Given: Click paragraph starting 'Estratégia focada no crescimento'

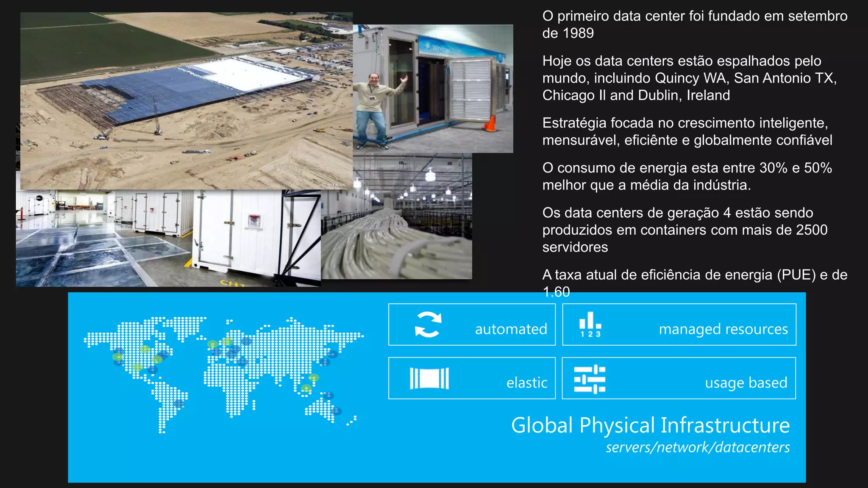Looking at the screenshot, I should pyautogui.click(x=687, y=131).
